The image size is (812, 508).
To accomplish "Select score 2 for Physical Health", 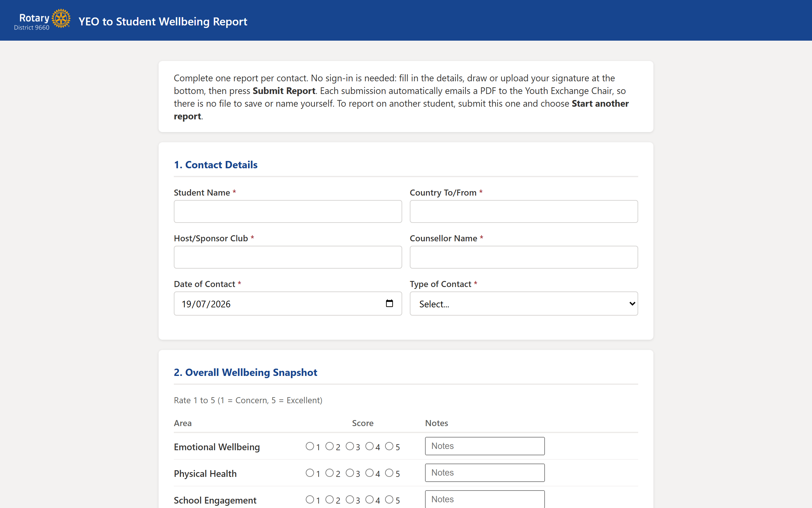I will [x=330, y=473].
